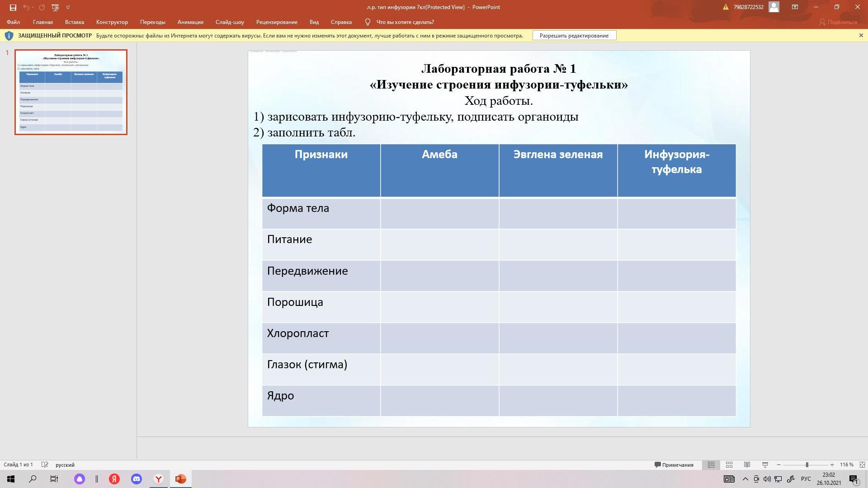Click spell check icon in status bar
The width and height of the screenshot is (868, 488).
coord(45,465)
